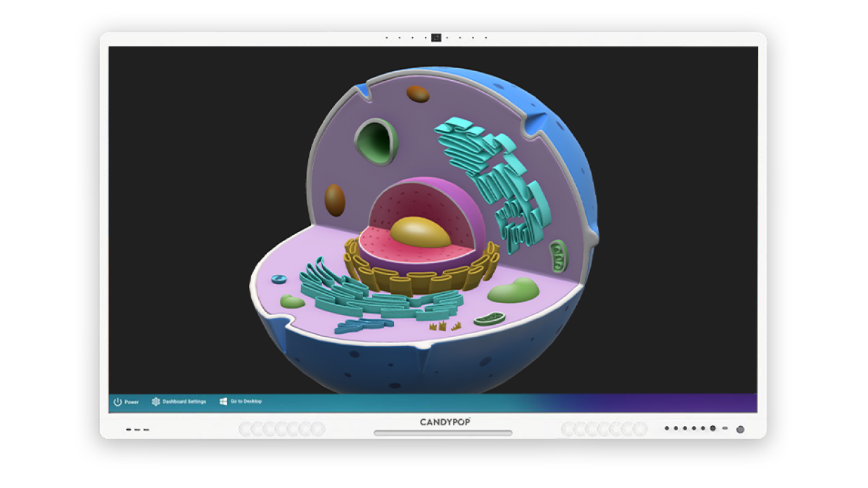
Task: Select the brown oval at the cell's top
Action: click(418, 94)
